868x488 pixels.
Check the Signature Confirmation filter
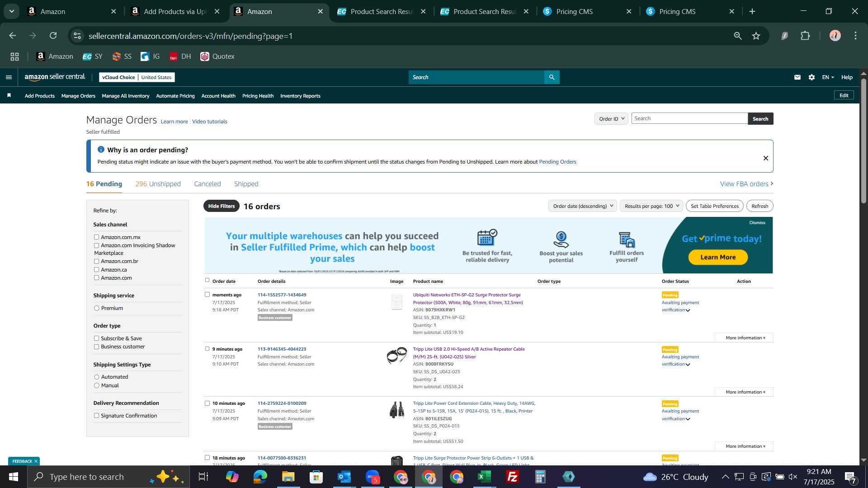pyautogui.click(x=96, y=416)
